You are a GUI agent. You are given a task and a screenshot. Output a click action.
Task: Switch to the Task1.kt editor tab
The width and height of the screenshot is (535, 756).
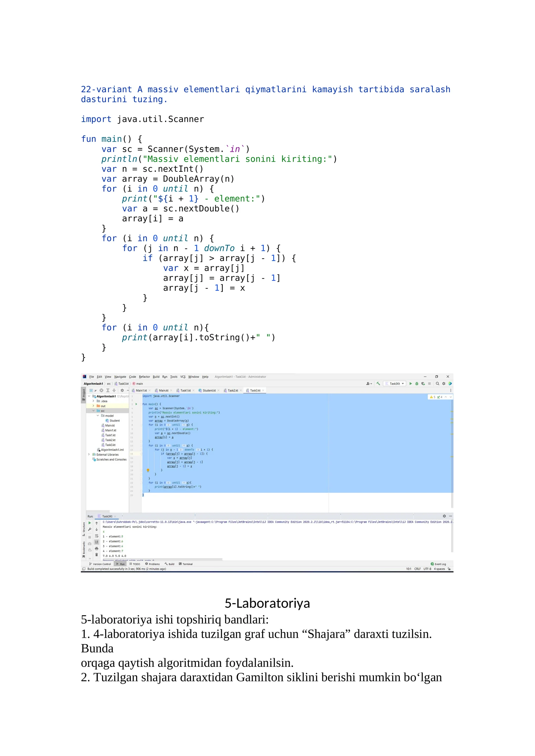pyautogui.click(x=185, y=390)
